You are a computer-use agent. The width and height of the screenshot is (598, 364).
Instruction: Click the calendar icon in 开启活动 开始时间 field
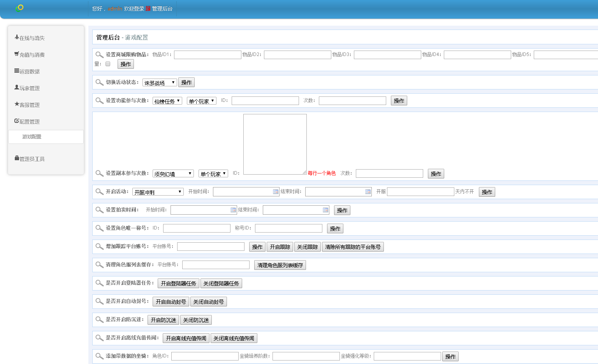tap(276, 192)
